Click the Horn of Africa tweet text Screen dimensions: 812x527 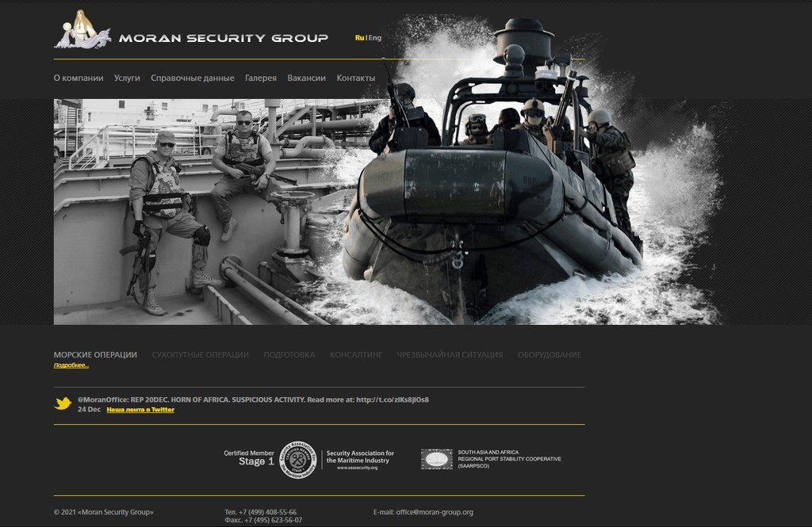[x=253, y=399]
